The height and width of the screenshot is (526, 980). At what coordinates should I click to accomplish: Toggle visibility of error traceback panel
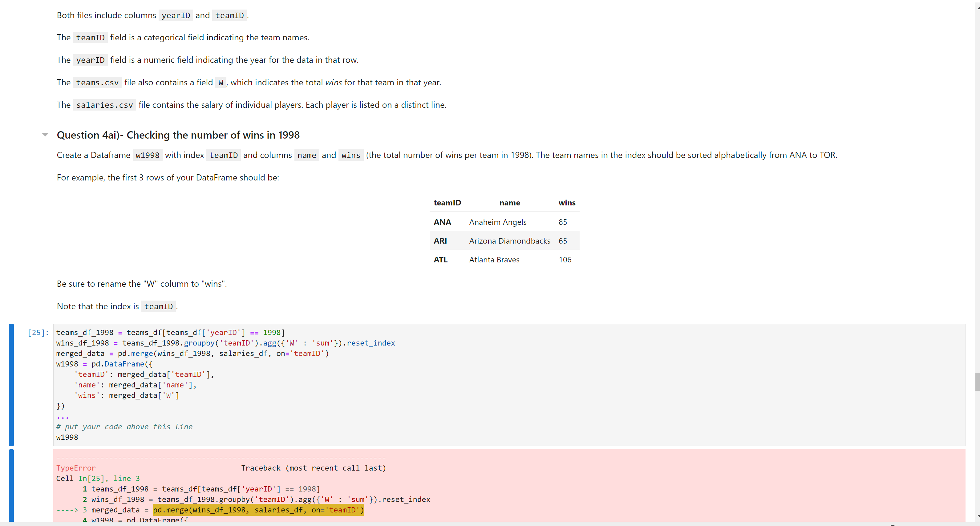tap(11, 486)
